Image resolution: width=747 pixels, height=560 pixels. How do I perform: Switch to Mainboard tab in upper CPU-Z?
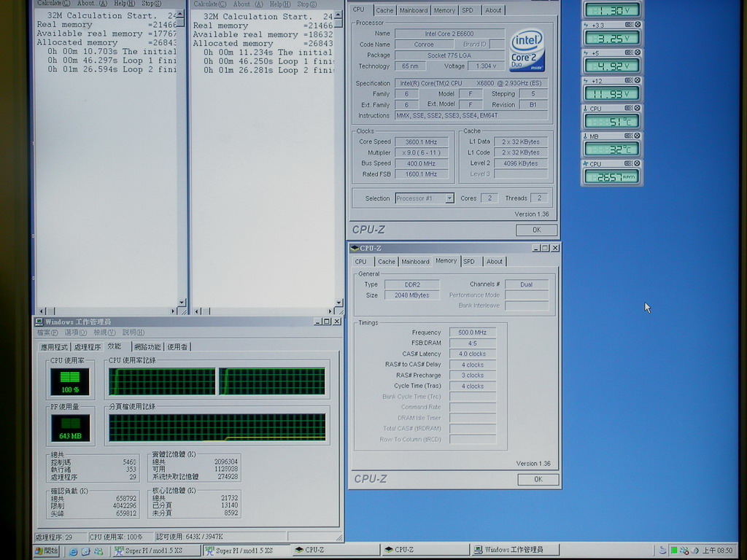(x=414, y=10)
